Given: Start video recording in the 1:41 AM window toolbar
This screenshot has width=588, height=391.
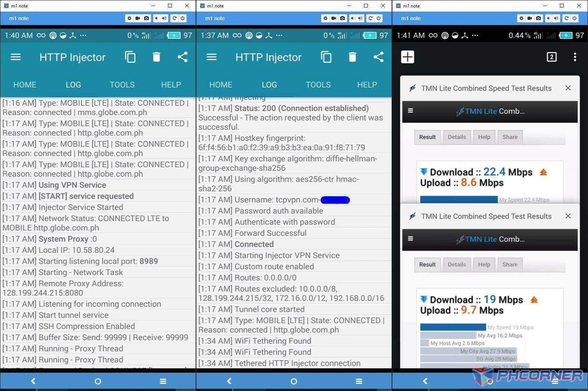Looking at the screenshot, I should [x=530, y=18].
